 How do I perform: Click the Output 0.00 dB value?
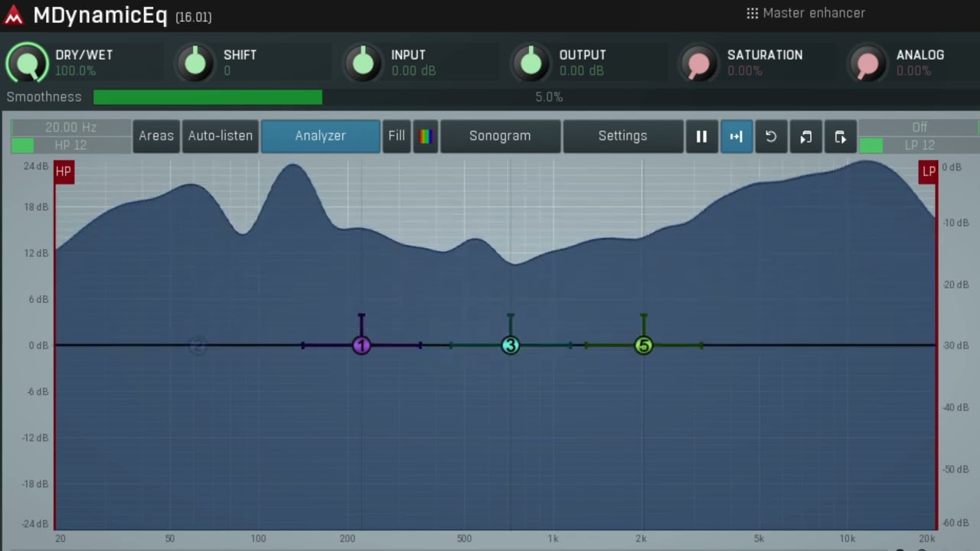(x=581, y=71)
